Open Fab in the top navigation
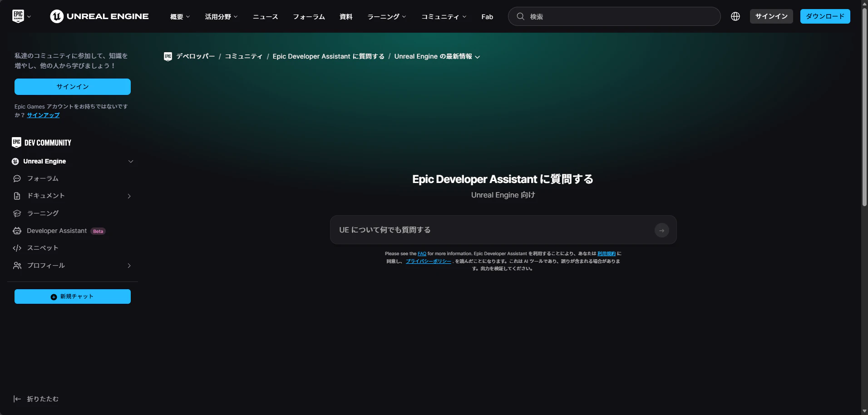The height and width of the screenshot is (415, 868). [487, 17]
